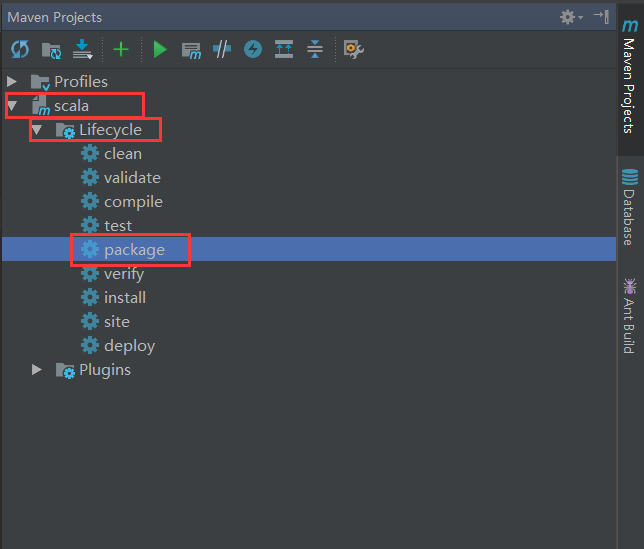The height and width of the screenshot is (549, 644).
Task: Expand the Profiles node arrow
Action: point(12,82)
